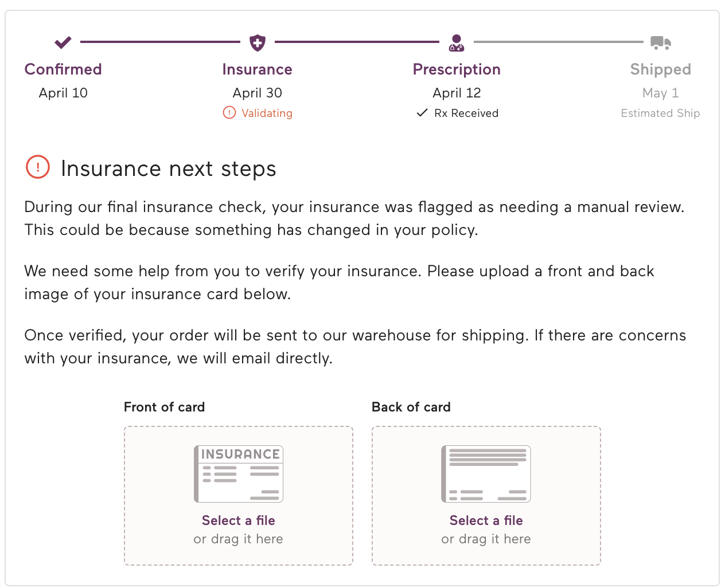Open the Confirmed step label
This screenshot has height=588, width=725.
(x=63, y=69)
